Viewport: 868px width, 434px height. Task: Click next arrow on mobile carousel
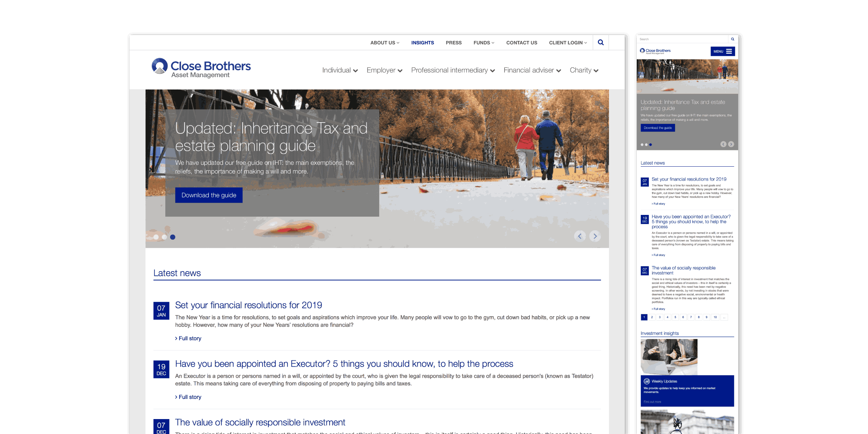pos(731,144)
